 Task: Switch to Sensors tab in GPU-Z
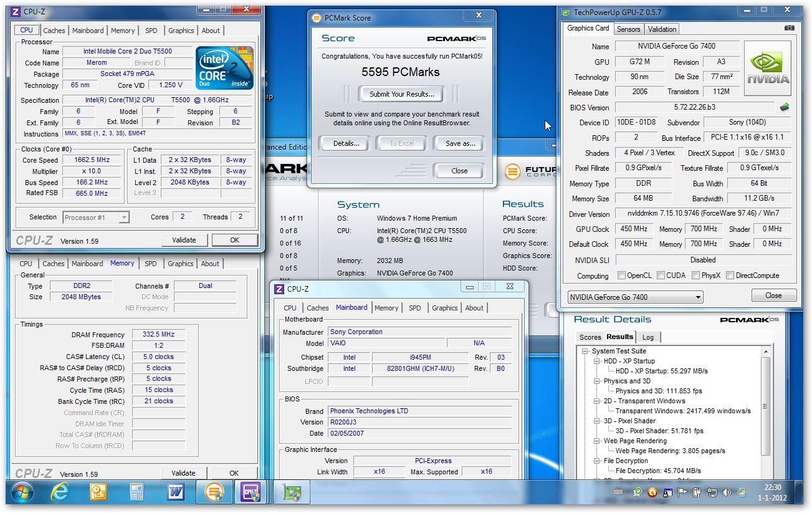628,29
